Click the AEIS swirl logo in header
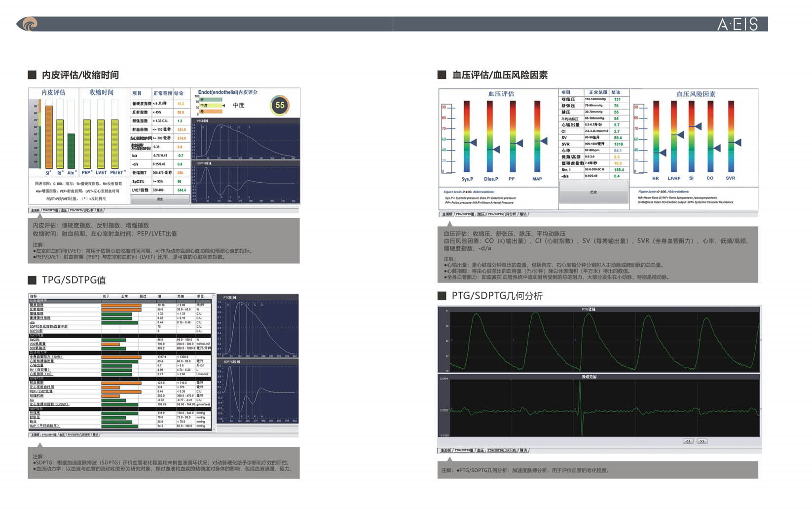 pos(28,24)
